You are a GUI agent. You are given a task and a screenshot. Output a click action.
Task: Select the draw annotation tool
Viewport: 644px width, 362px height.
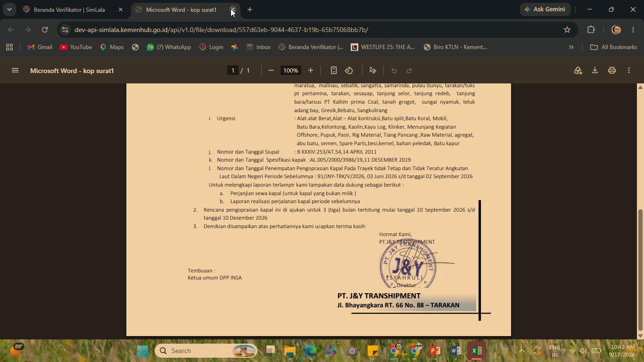(372, 70)
